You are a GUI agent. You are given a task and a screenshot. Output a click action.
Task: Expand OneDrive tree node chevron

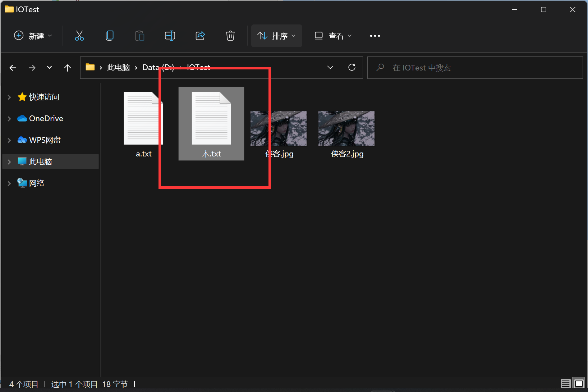[9, 119]
